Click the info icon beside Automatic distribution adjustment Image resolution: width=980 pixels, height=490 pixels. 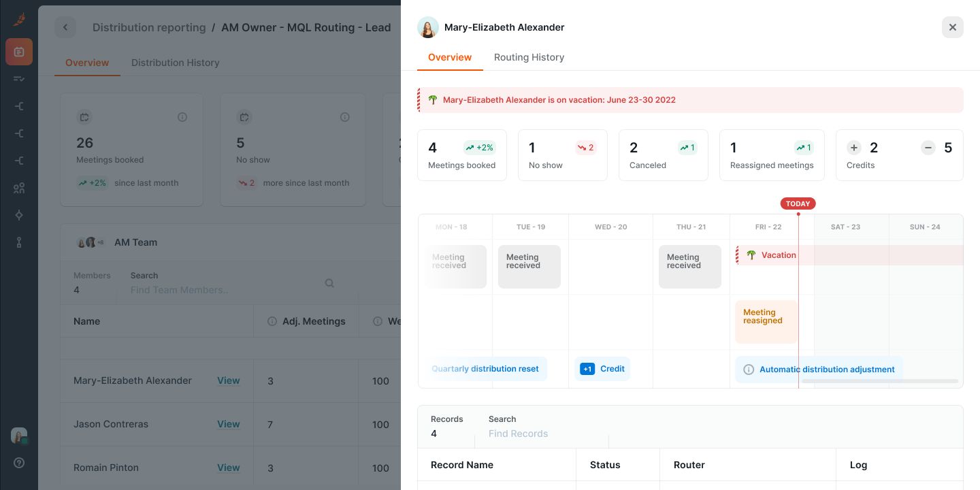(749, 369)
